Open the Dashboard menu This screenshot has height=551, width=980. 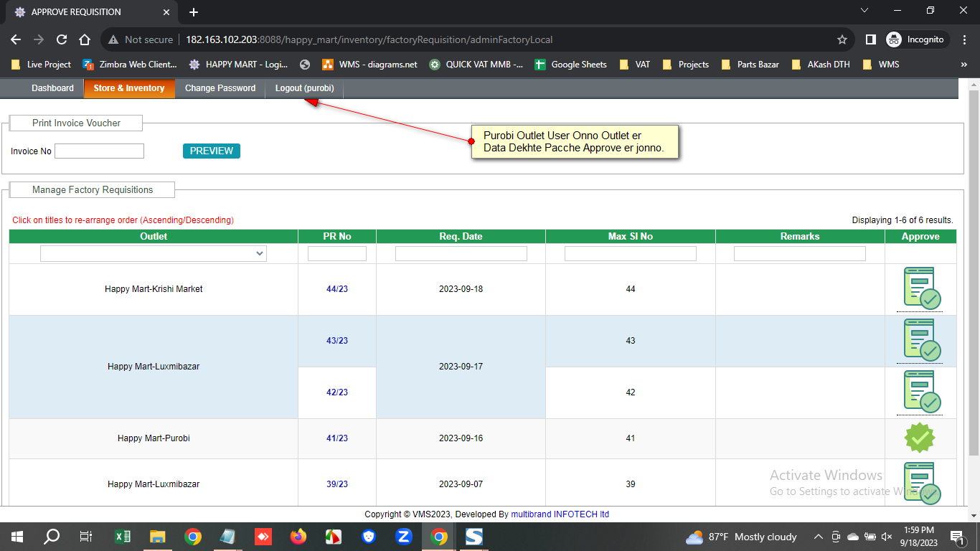click(x=52, y=88)
